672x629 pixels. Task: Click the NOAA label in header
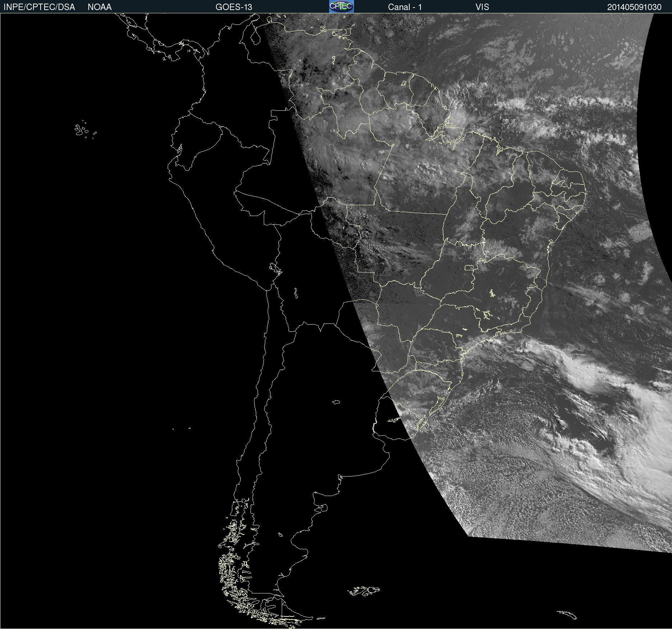(x=100, y=7)
